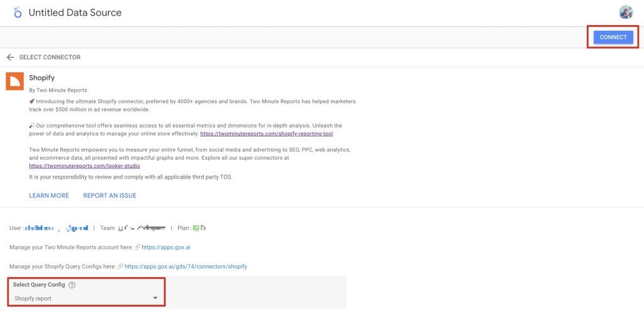644x313 pixels.
Task: Click the green Plan badge icon
Action: (196, 228)
